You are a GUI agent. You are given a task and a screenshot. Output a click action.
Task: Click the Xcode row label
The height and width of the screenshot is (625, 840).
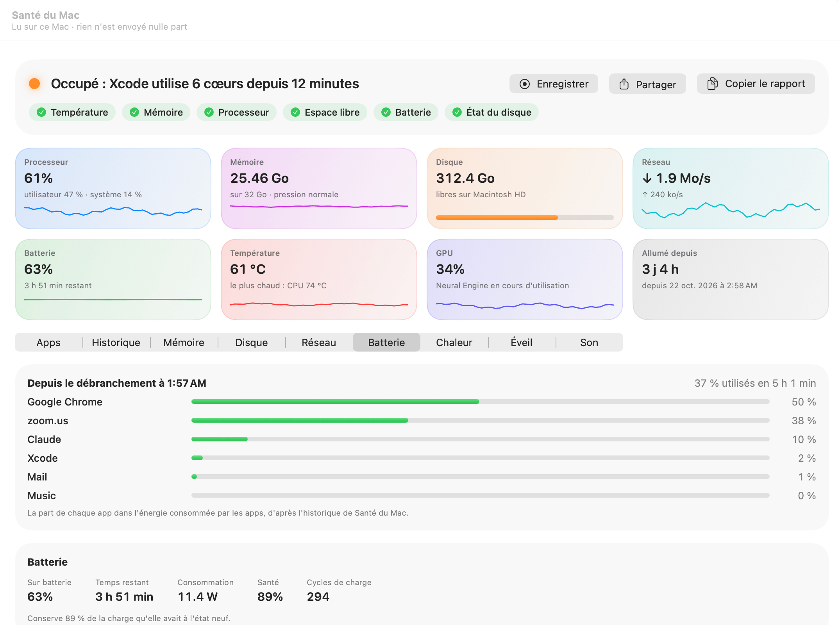43,458
